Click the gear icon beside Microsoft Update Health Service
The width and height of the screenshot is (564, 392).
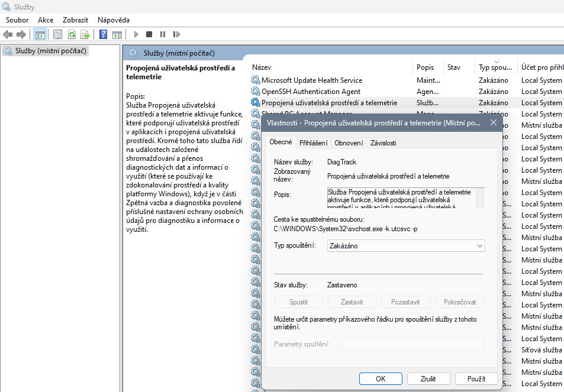[x=256, y=80]
